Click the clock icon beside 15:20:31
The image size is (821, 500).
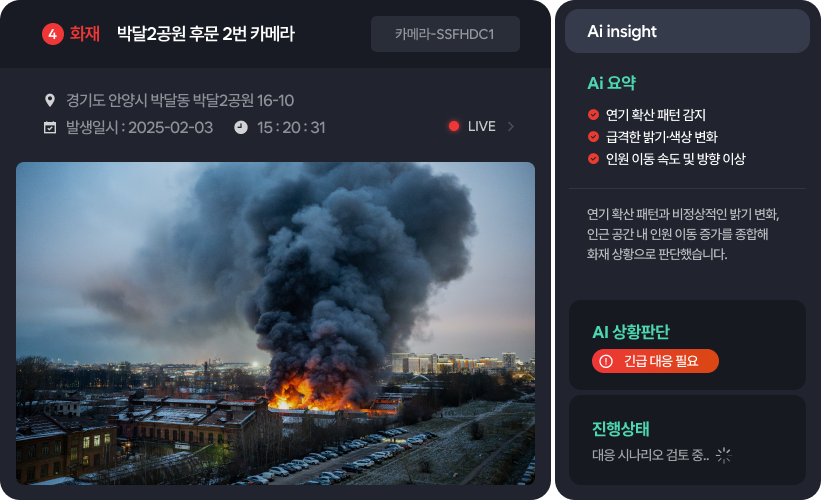pos(241,127)
